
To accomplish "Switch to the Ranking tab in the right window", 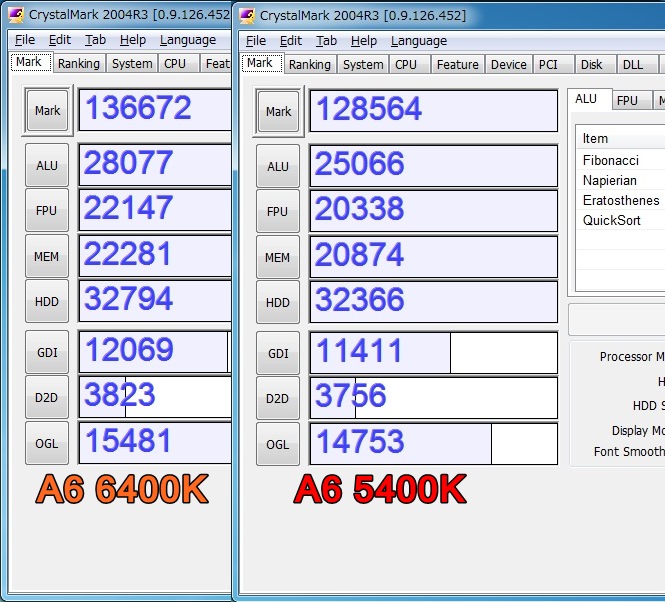I will (x=309, y=64).
